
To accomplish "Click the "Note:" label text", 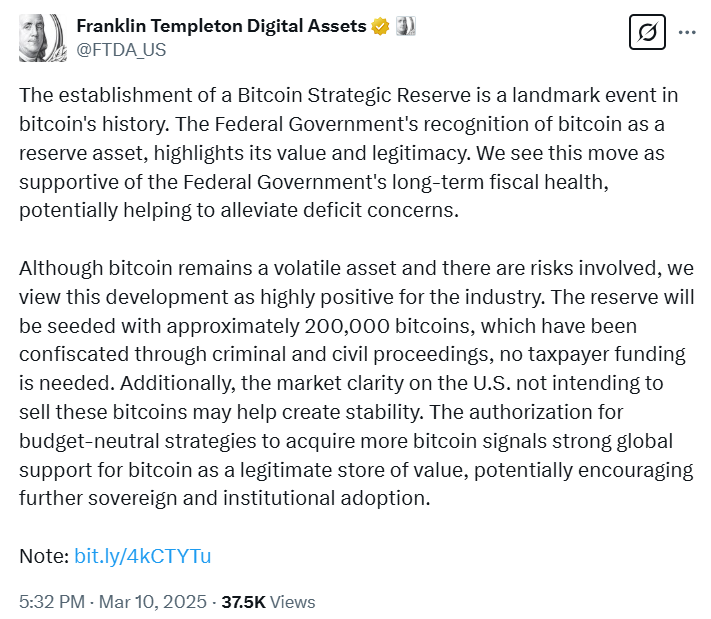I will [44, 556].
